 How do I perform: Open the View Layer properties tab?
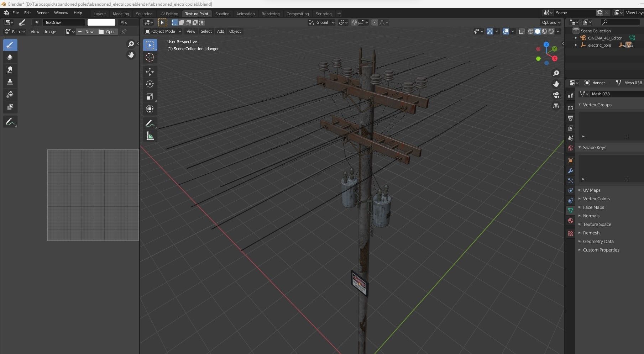pyautogui.click(x=571, y=128)
